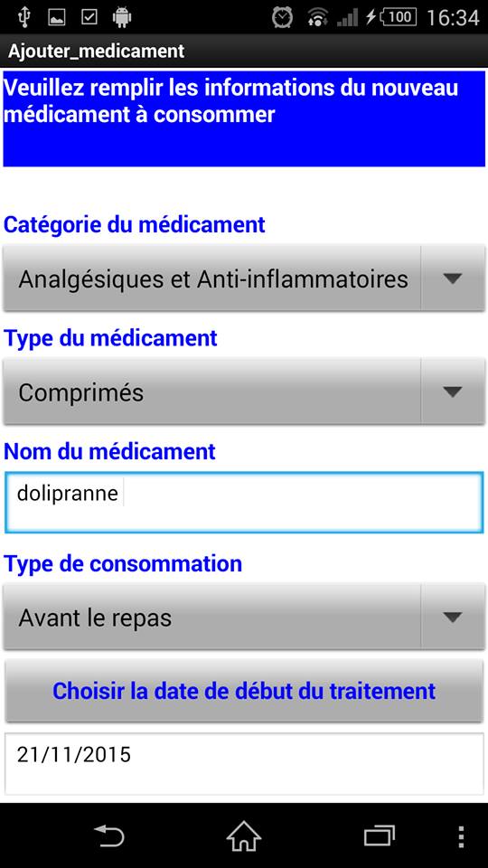Open the Analgésiques et Anti-inflammatoires selector

[x=244, y=278]
